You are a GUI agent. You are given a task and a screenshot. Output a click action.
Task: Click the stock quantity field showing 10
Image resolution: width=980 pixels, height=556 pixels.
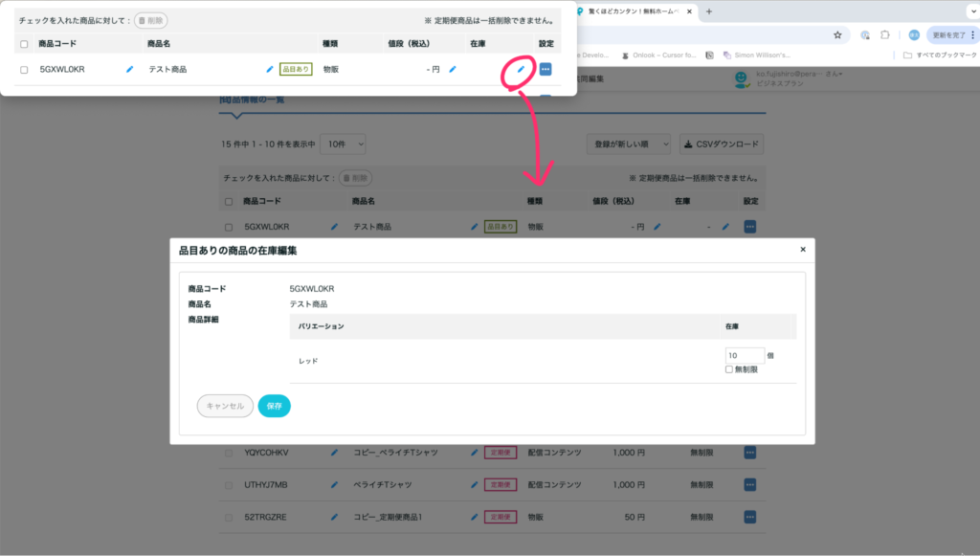[744, 355]
